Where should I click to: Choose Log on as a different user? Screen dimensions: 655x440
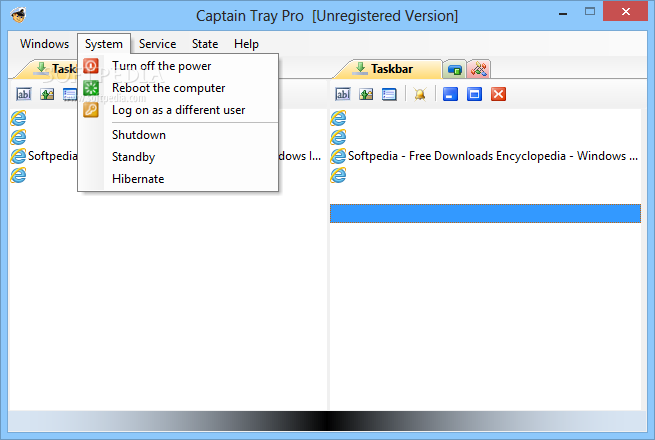[178, 110]
